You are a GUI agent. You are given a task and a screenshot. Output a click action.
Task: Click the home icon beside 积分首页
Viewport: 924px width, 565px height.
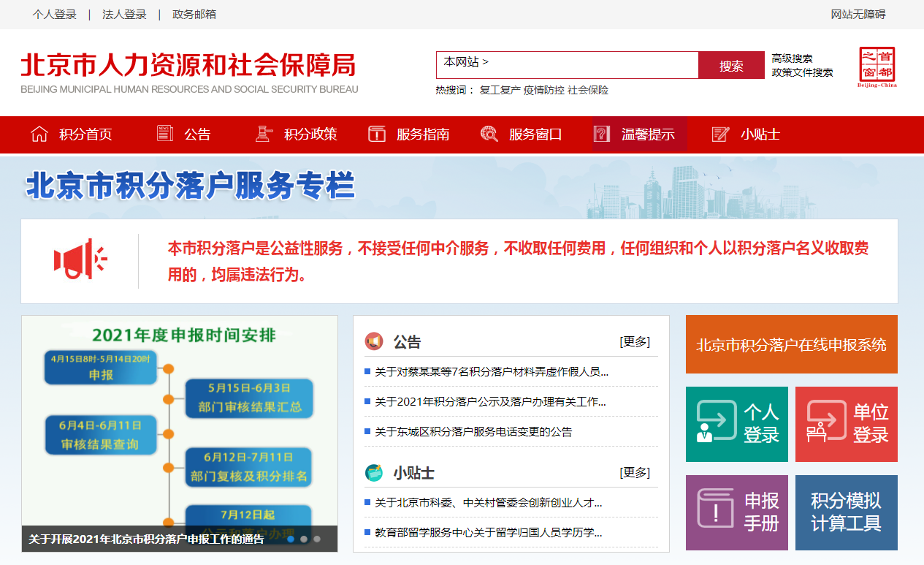(x=39, y=134)
